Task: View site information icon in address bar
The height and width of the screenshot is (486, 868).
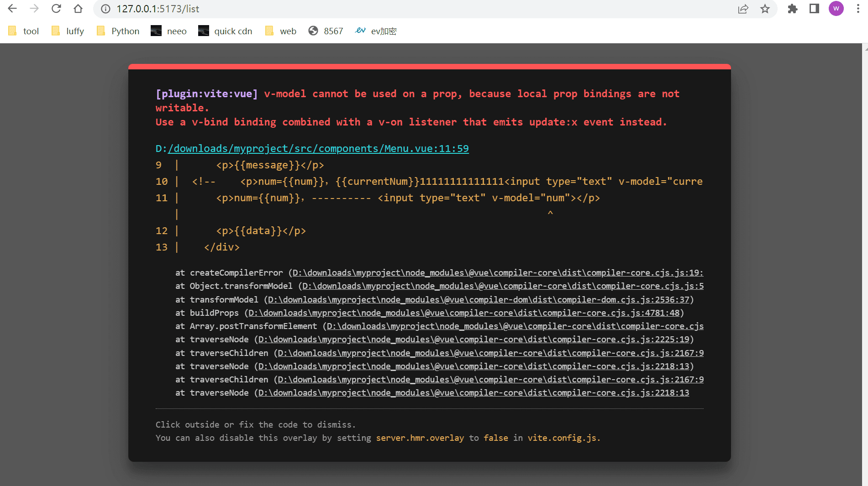Action: (x=105, y=9)
